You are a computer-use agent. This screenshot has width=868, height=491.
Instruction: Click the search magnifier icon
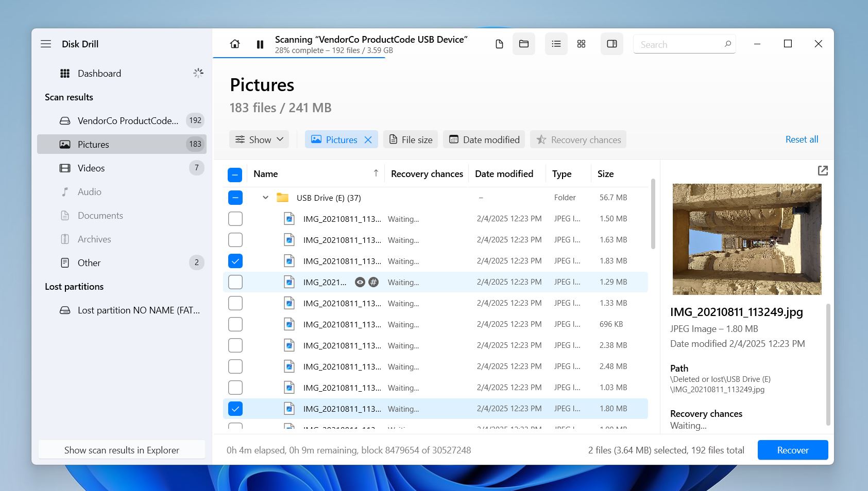click(728, 44)
